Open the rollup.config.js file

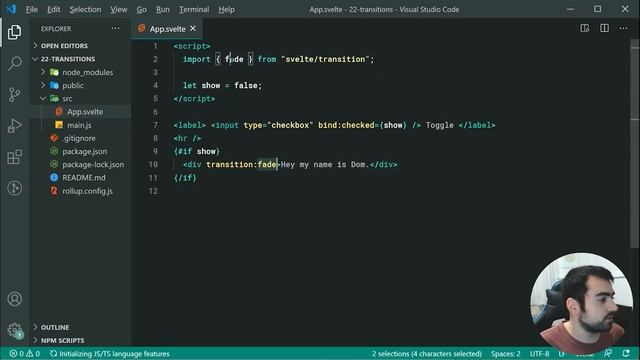coord(87,191)
